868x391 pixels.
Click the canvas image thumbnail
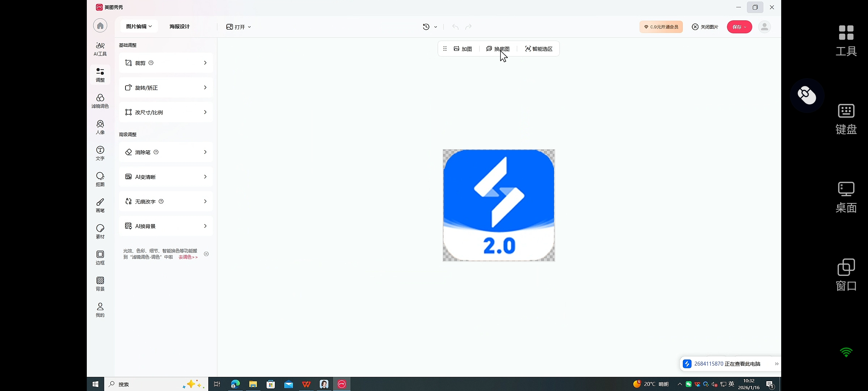[499, 205]
